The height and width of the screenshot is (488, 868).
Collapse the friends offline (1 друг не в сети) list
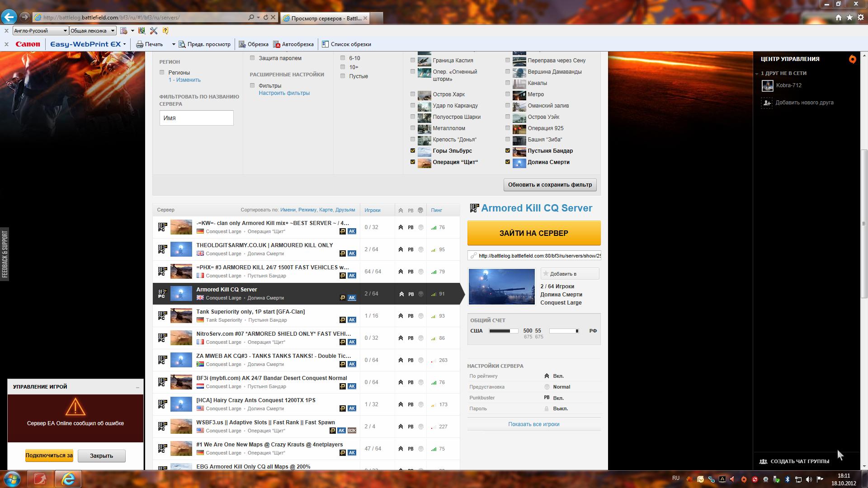757,73
